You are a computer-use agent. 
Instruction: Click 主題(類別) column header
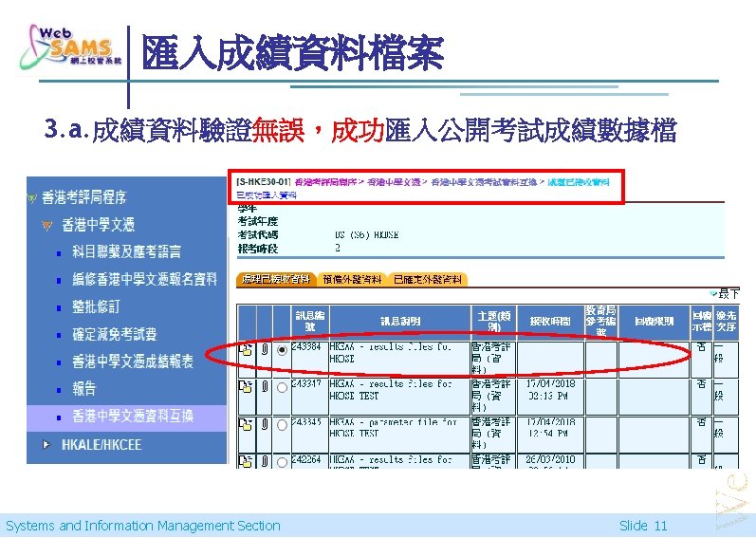point(493,321)
